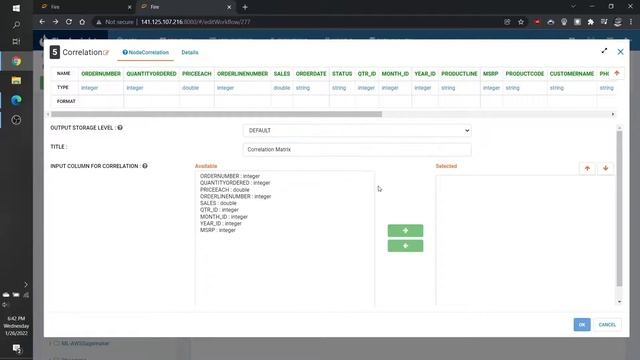This screenshot has width=640, height=360.
Task: Click the CUSTOMERNAME column header
Action: 572,74
